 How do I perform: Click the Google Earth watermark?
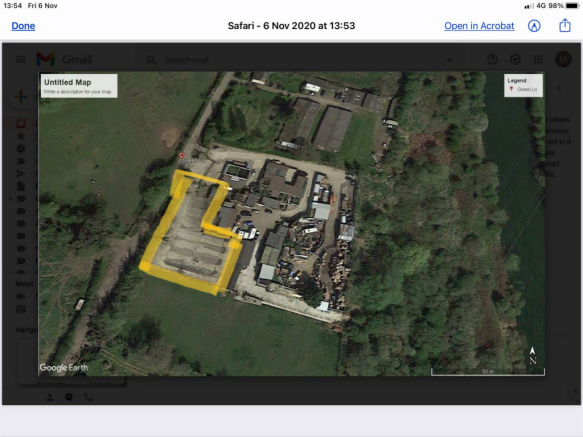coord(64,367)
